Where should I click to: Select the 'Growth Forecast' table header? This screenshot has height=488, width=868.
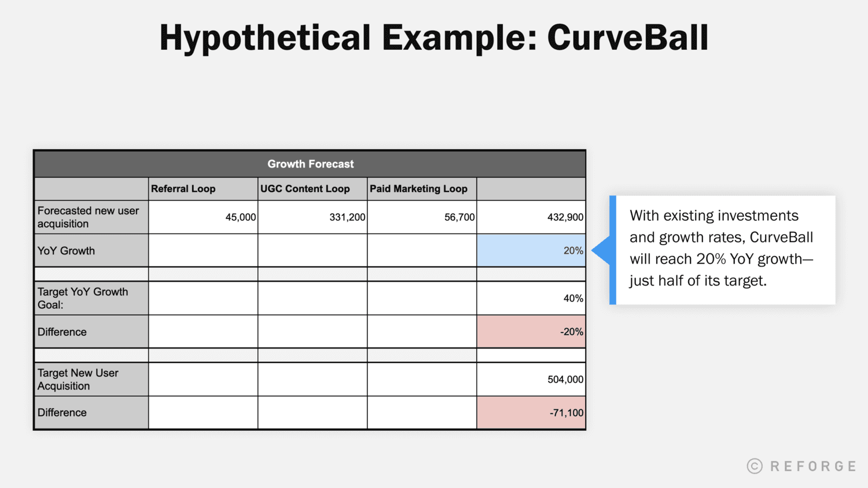[x=310, y=164]
